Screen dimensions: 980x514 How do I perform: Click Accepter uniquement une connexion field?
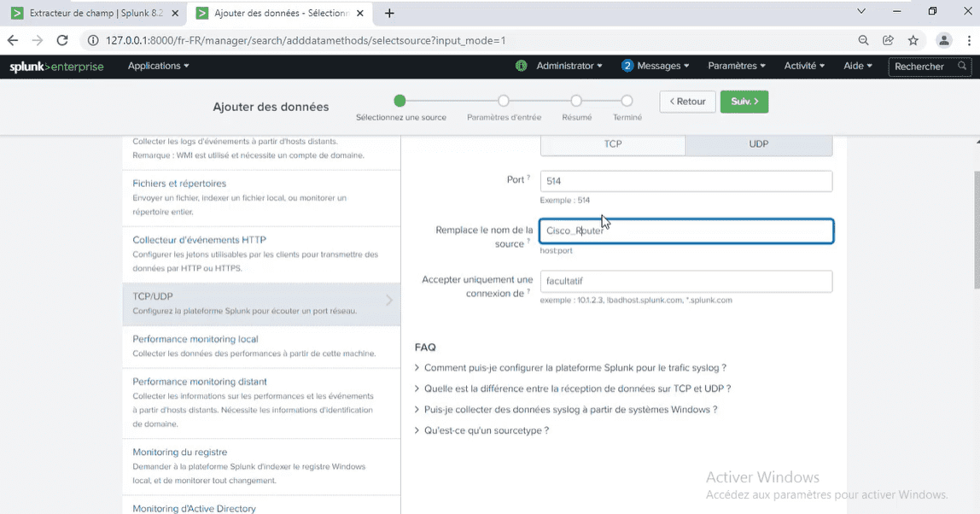(x=686, y=282)
